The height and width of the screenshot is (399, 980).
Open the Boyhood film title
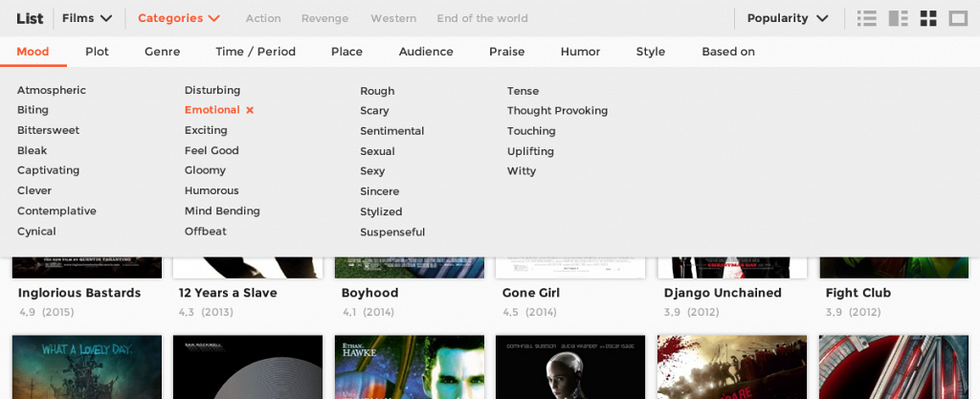point(370,293)
